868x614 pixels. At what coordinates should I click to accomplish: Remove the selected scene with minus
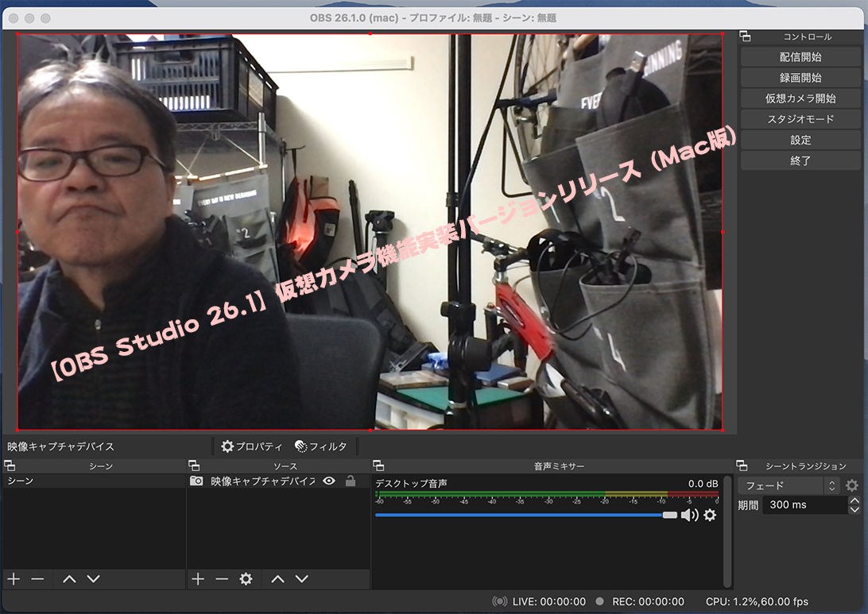(37, 578)
